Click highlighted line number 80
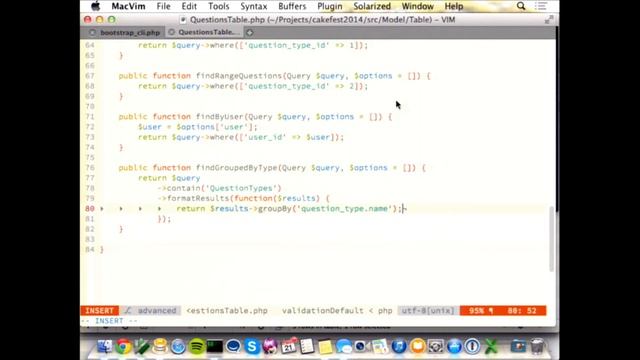 [90, 209]
